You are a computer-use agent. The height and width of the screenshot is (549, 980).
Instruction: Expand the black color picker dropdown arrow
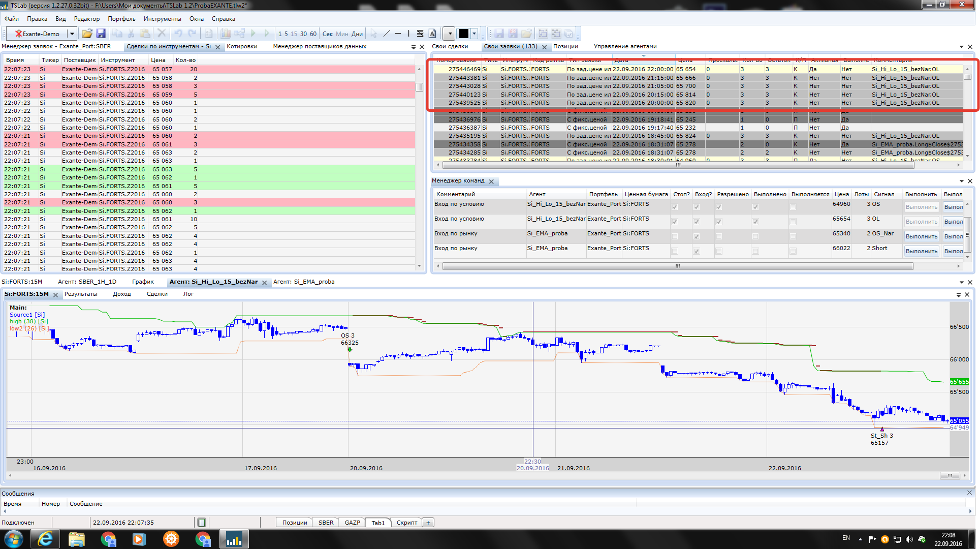pos(475,34)
